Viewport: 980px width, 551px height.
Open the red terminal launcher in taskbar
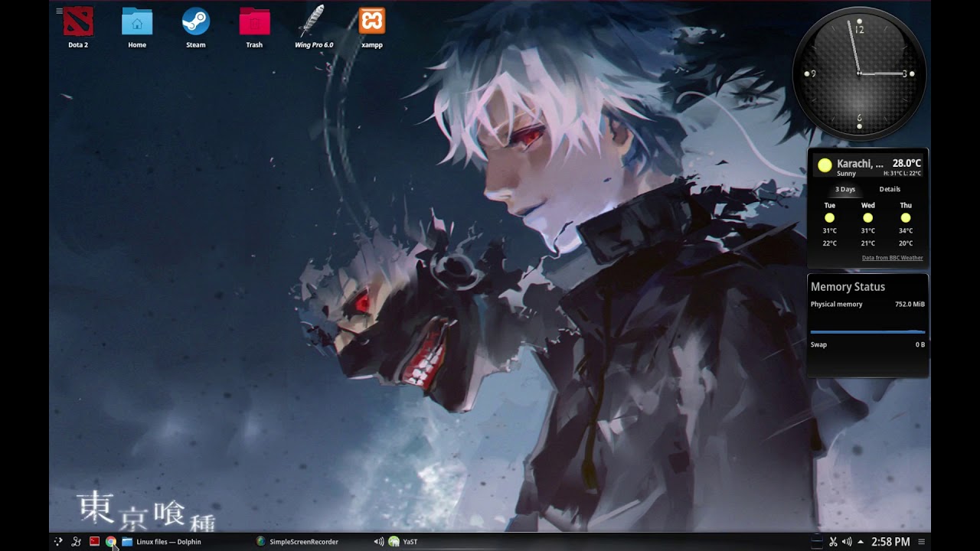click(x=94, y=541)
